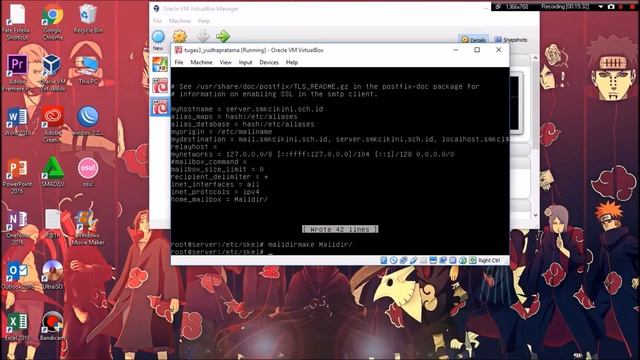
Task: Click the optical disk status icon
Action: coord(393,260)
